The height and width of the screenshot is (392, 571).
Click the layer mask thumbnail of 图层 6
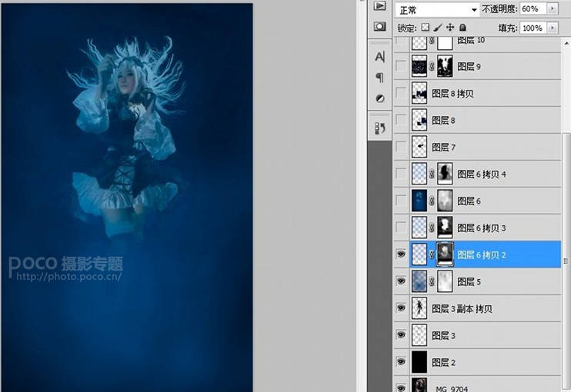coord(445,201)
